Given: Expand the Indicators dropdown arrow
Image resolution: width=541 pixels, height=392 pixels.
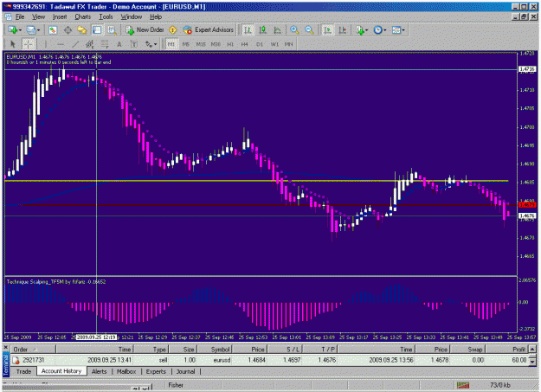Looking at the screenshot, I should [x=366, y=30].
